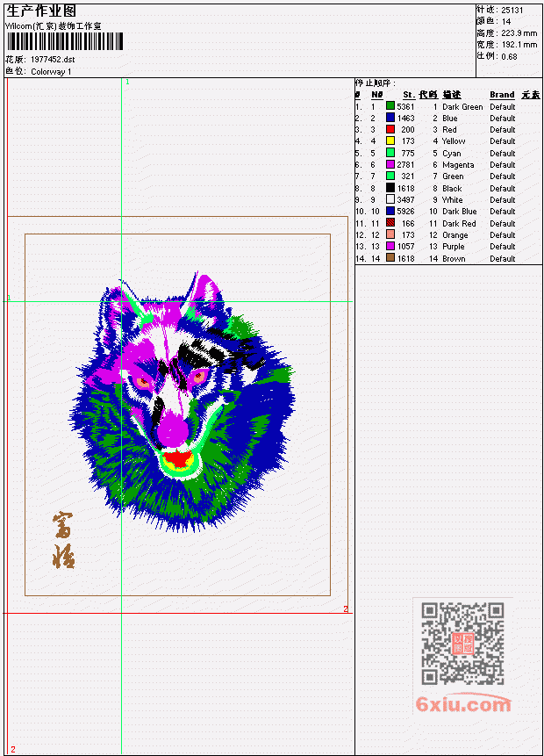Click stitch count 775 in Cyan row
Viewport: 544px width, 756px height.
pyautogui.click(x=408, y=154)
